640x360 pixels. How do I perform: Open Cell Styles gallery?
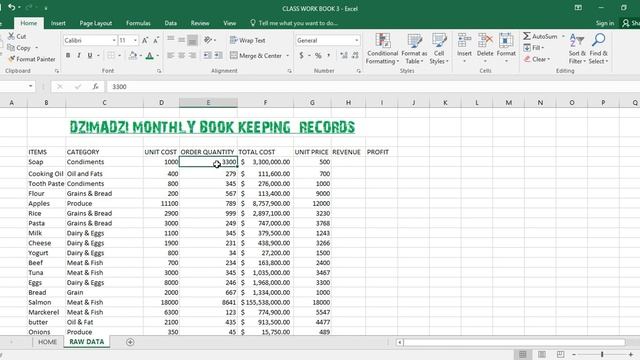(x=439, y=49)
